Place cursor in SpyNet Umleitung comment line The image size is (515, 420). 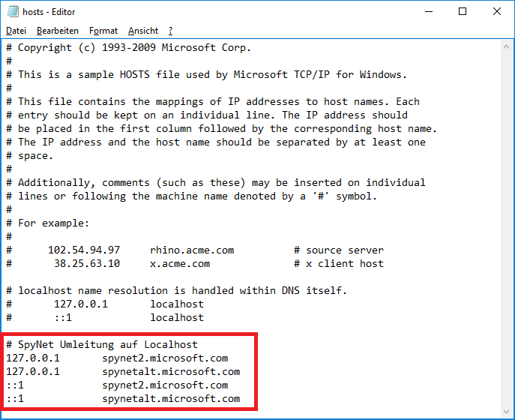[102, 344]
